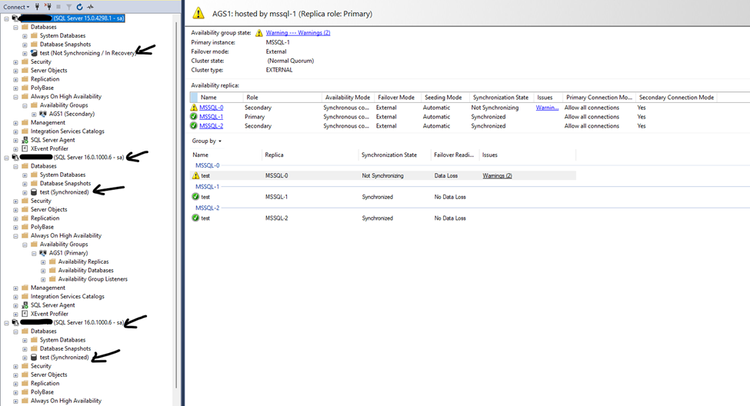This screenshot has width=750, height=406.
Task: Click the Disconnect plug icon with red X
Action: pyautogui.click(x=48, y=7)
